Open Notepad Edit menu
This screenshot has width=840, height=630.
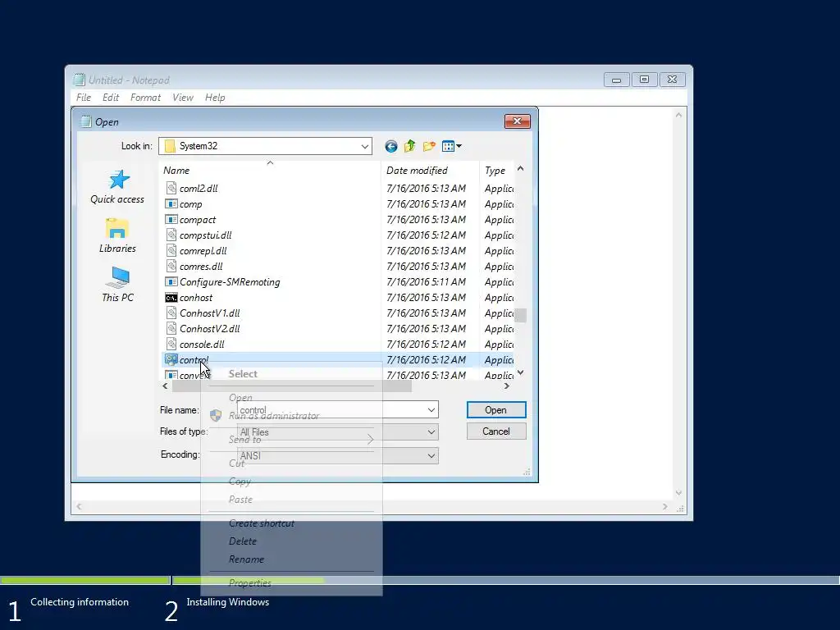(111, 98)
